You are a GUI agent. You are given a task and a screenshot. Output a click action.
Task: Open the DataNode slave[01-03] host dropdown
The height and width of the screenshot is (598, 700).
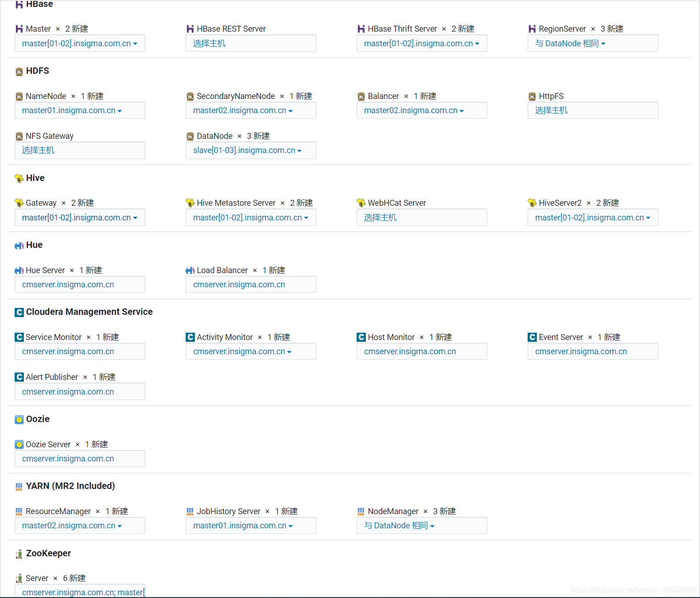pyautogui.click(x=251, y=150)
